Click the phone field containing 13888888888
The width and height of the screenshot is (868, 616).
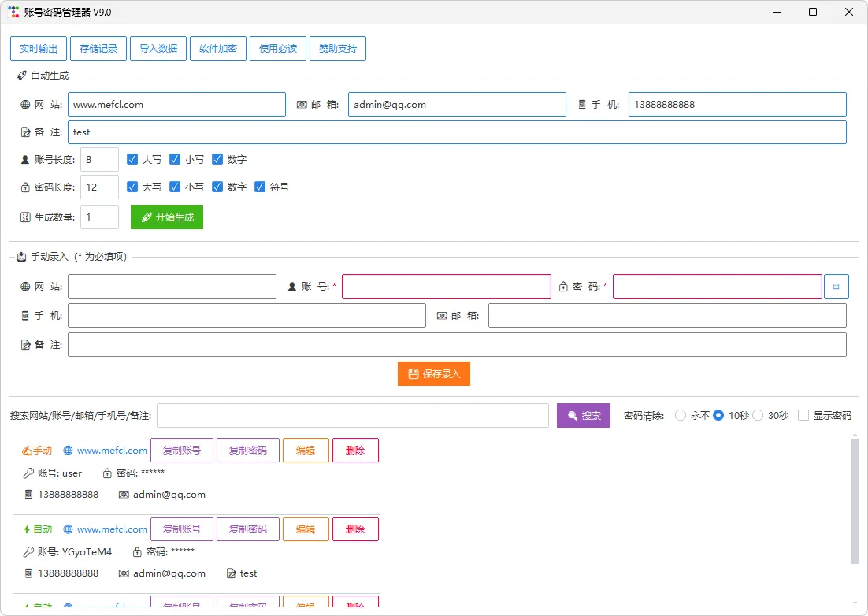[x=737, y=105]
